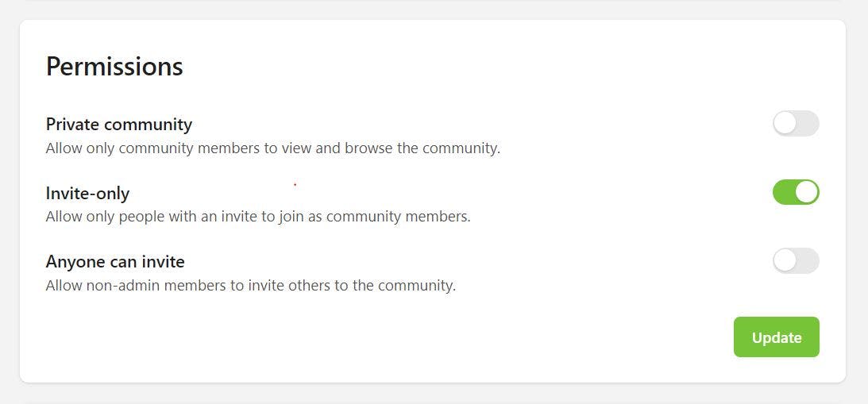Select the Invite-only label text
Screen dimensions: 868x404
point(87,193)
